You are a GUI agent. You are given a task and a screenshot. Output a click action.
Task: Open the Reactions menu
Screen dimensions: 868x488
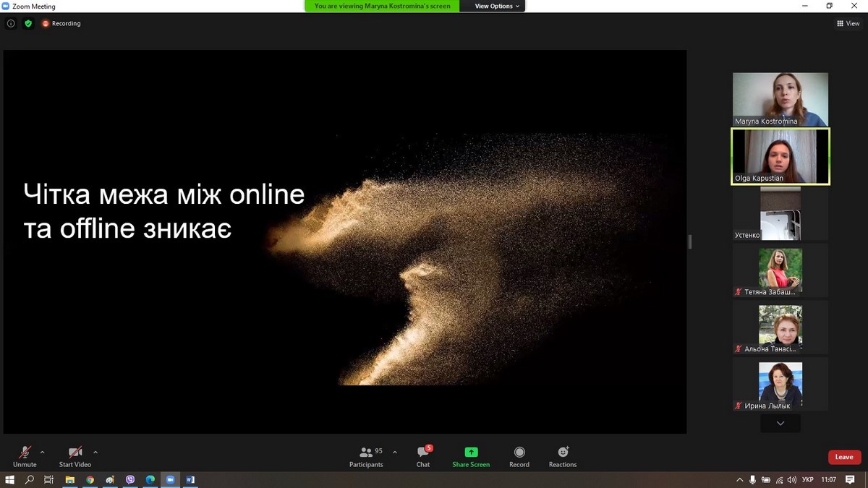[x=563, y=453]
